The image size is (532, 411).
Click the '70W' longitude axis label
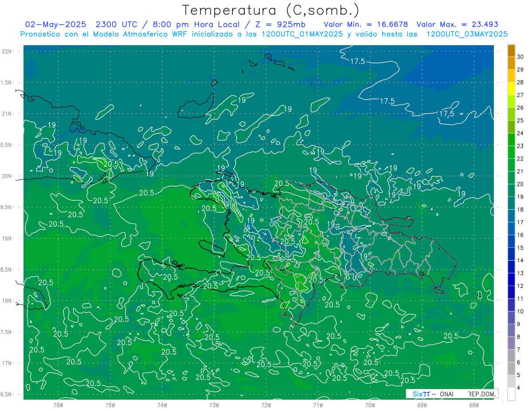pos(370,405)
